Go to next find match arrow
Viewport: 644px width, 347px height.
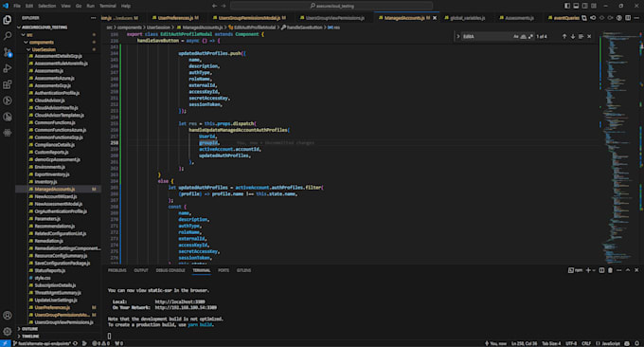click(573, 37)
